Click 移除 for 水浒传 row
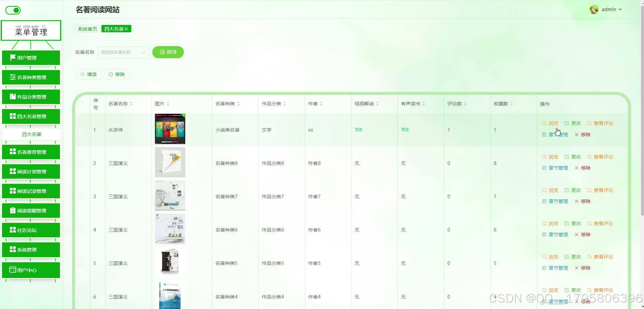Image resolution: width=644 pixels, height=309 pixels. [582, 135]
